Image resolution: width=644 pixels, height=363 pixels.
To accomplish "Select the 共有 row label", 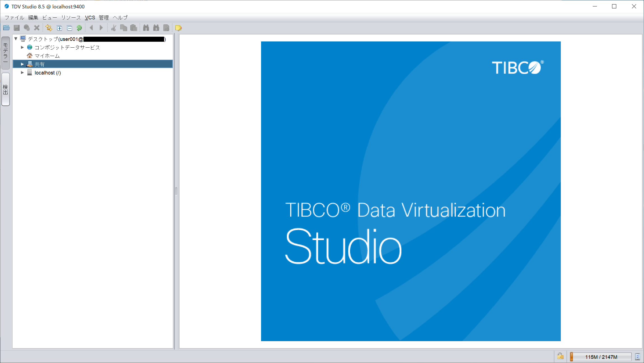I will pyautogui.click(x=39, y=64).
